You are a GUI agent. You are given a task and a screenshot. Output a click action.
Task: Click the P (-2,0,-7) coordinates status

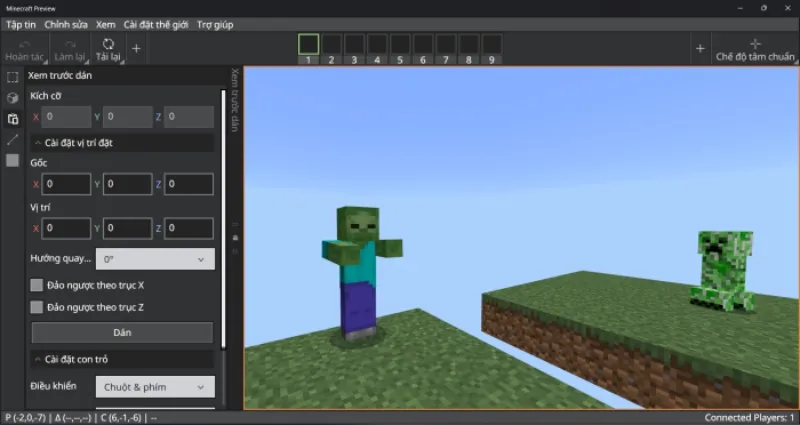click(x=28, y=417)
